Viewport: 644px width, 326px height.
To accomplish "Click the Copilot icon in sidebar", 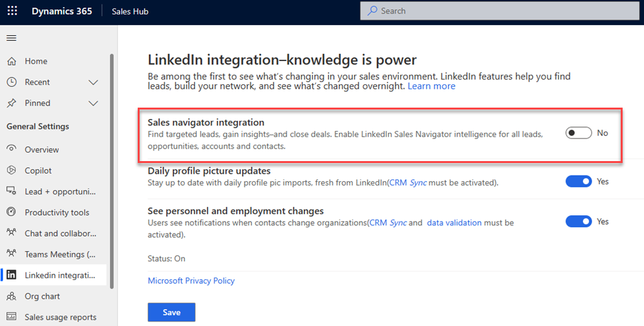I will [x=11, y=170].
